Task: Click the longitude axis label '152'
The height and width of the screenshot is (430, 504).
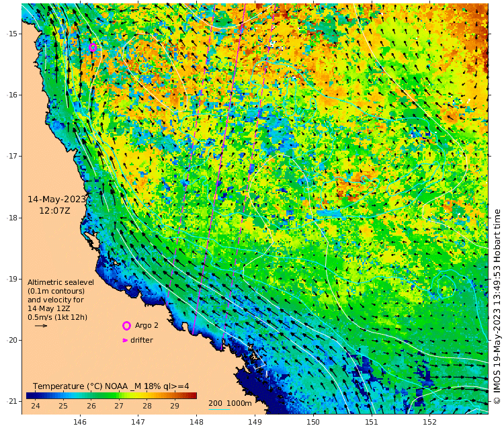Action: click(430, 422)
